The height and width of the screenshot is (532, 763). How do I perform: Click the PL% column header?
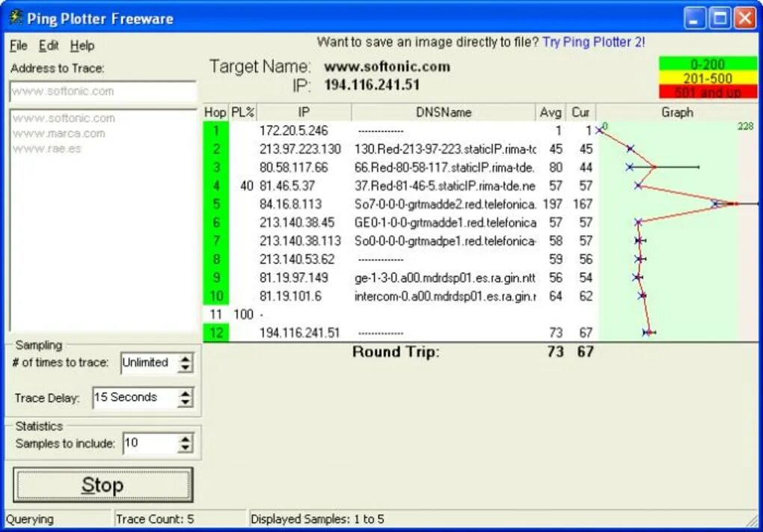point(242,112)
